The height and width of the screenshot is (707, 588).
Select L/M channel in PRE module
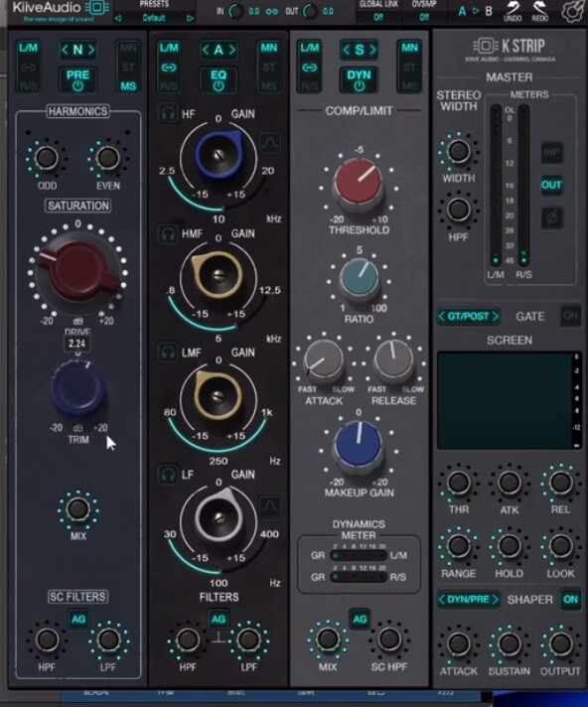coord(28,48)
